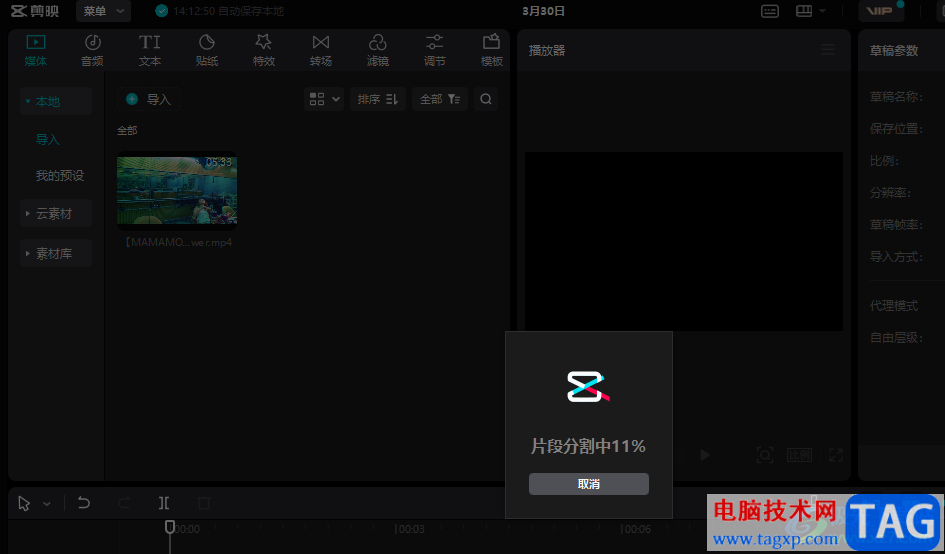Image resolution: width=945 pixels, height=554 pixels.
Task: Click the delete trash icon
Action: click(x=204, y=503)
